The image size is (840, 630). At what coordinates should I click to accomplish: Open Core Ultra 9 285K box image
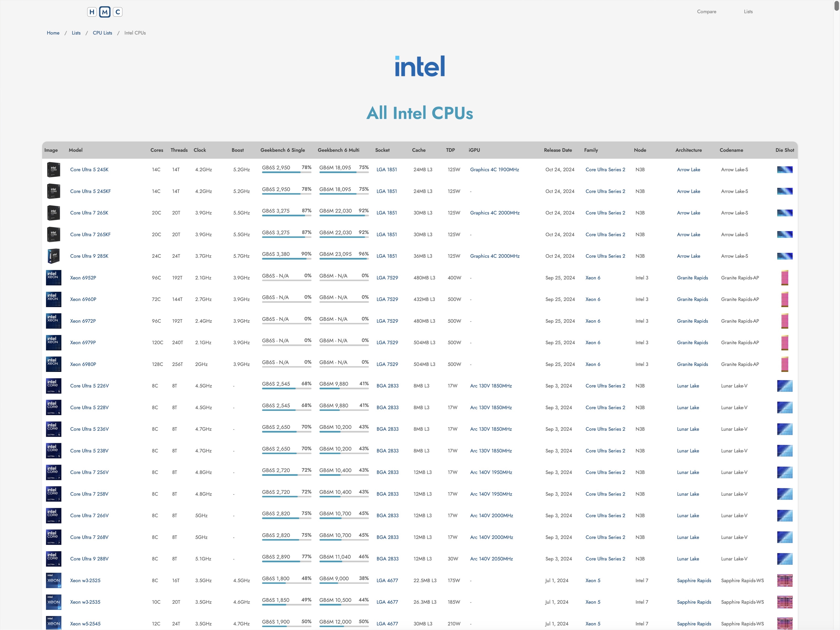tap(54, 256)
